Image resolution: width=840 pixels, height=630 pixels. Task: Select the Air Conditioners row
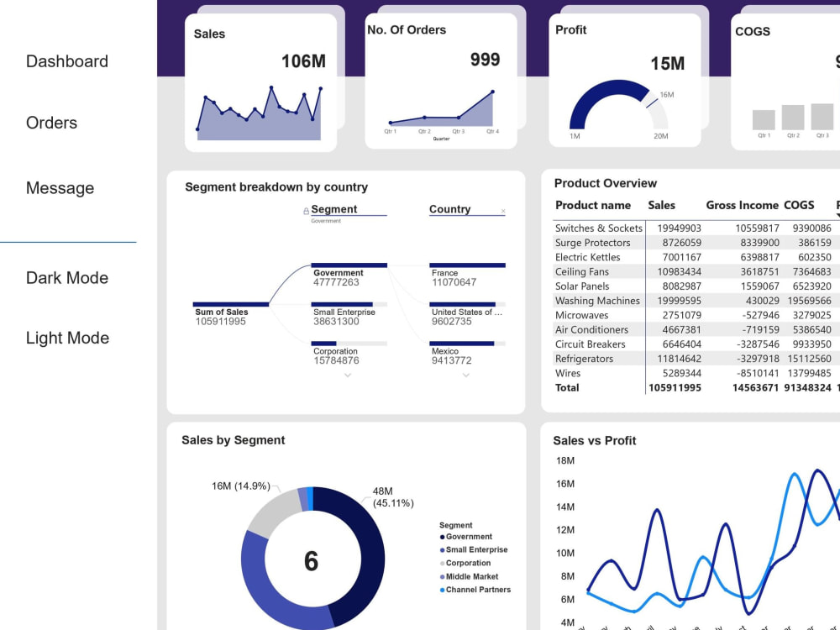pos(696,329)
